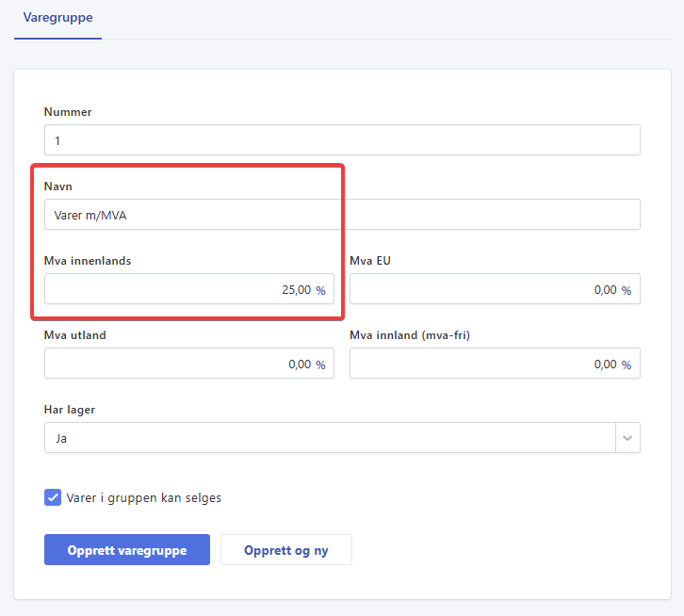Viewport: 684px width, 616px height.
Task: Click the Nummer input field
Action: coord(341,140)
